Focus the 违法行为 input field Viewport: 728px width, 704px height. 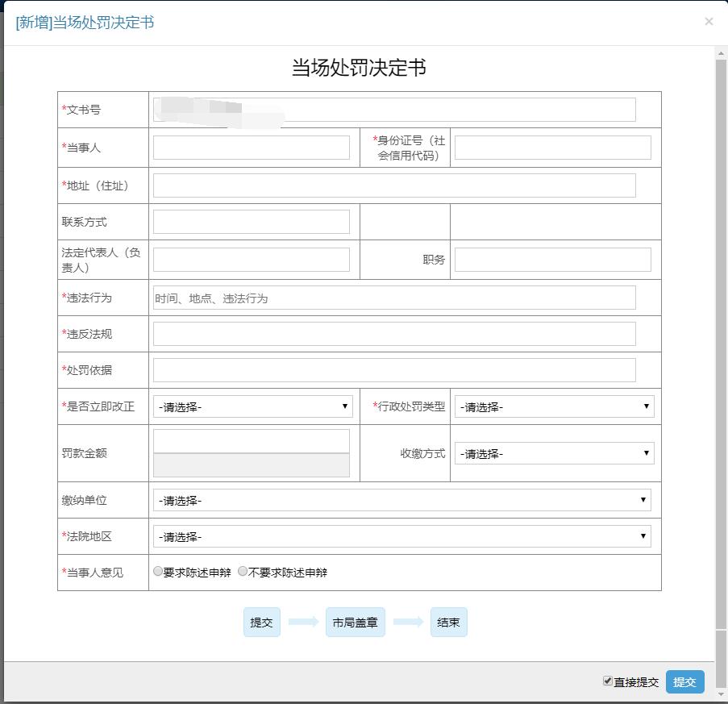(394, 298)
